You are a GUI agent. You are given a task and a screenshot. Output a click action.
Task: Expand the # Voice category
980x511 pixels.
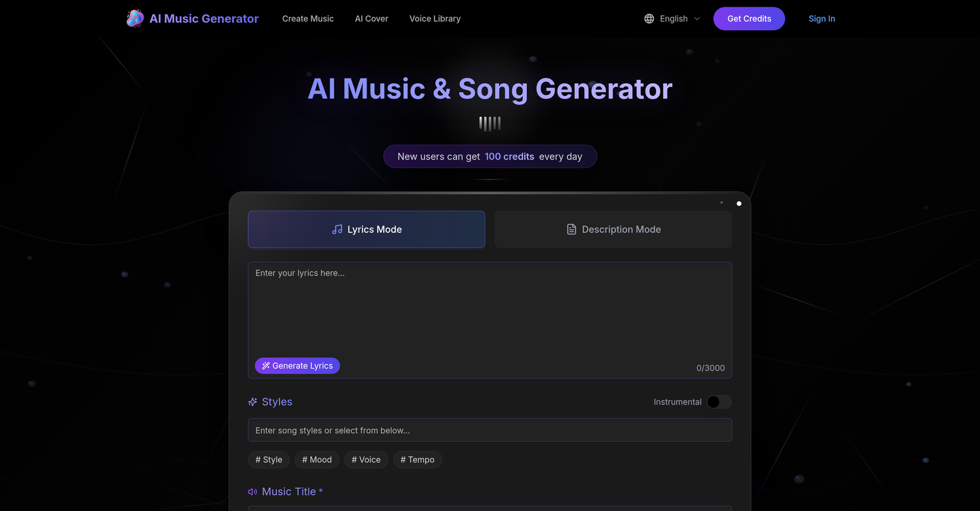pos(366,459)
